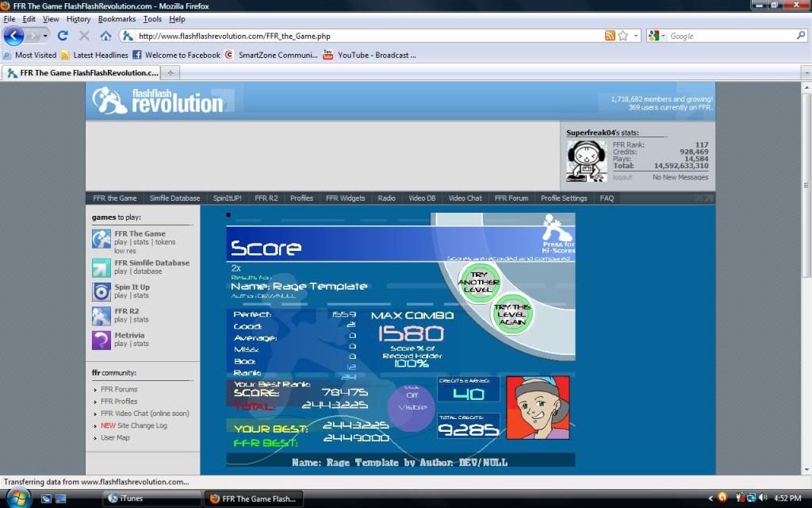The width and height of the screenshot is (812, 508).
Task: Bookmark this page with the star icon
Action: (x=623, y=36)
